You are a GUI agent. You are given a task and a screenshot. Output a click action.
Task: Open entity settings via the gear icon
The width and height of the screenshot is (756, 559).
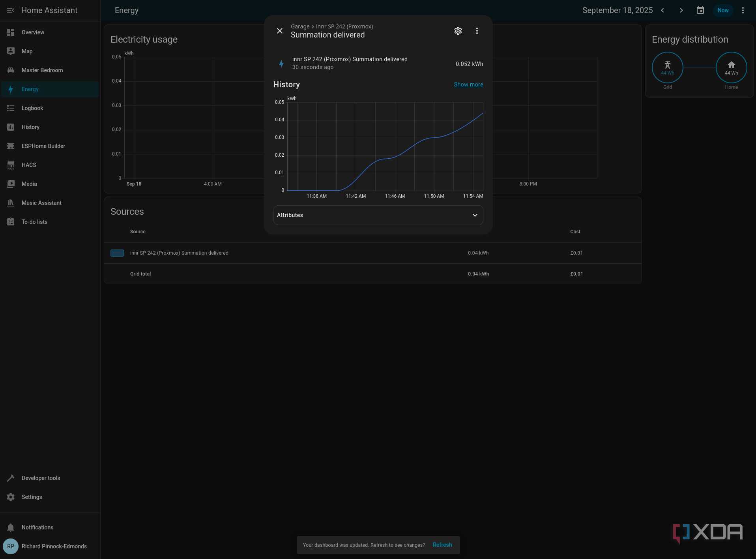pos(458,31)
